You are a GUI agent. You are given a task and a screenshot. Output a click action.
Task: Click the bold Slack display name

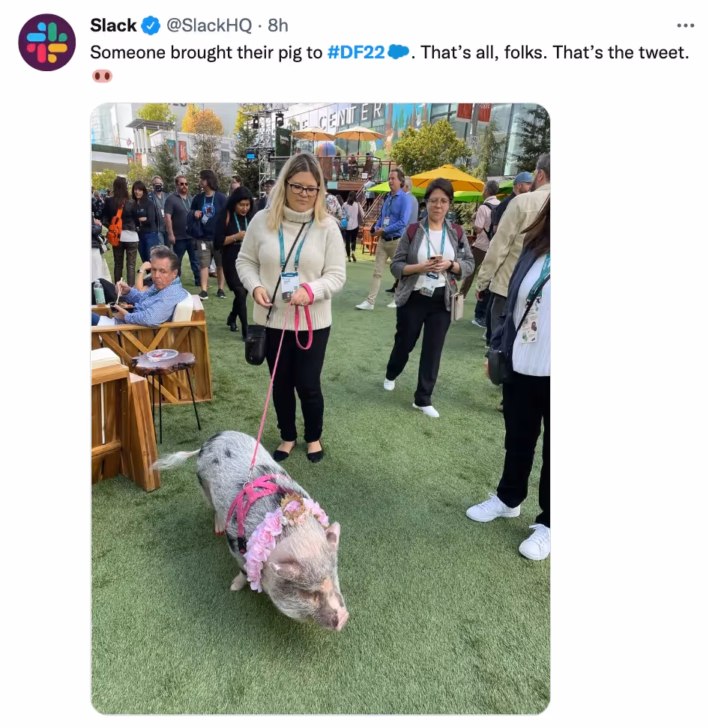(113, 25)
